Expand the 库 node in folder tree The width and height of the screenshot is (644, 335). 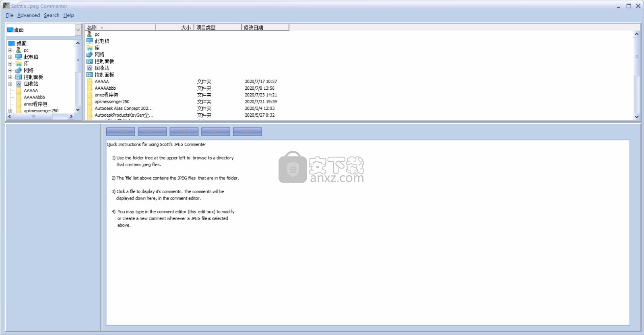[10, 64]
